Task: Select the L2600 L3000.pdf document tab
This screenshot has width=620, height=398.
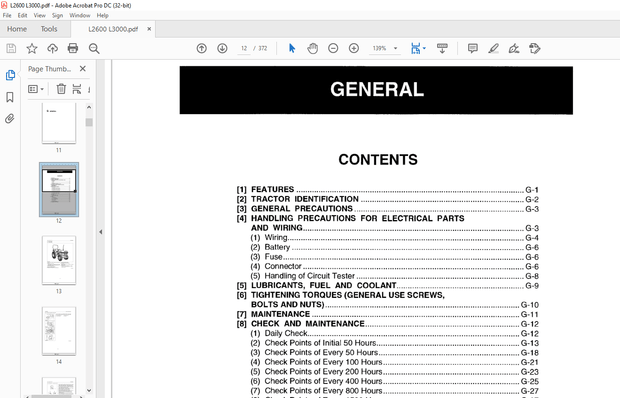Action: (x=113, y=29)
